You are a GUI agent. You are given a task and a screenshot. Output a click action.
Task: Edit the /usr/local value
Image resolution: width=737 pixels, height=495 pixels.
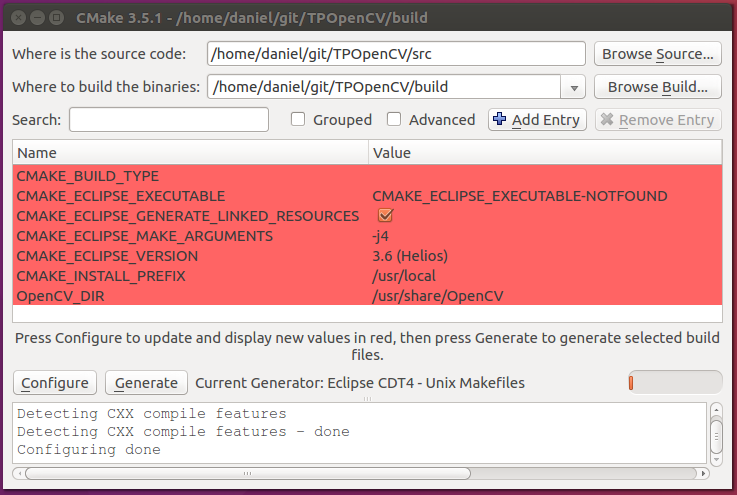pos(404,276)
